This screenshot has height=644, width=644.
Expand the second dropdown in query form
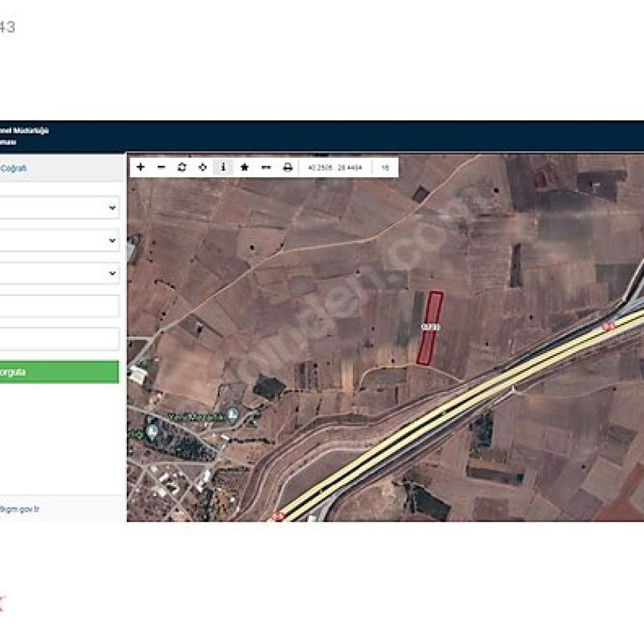(59, 240)
